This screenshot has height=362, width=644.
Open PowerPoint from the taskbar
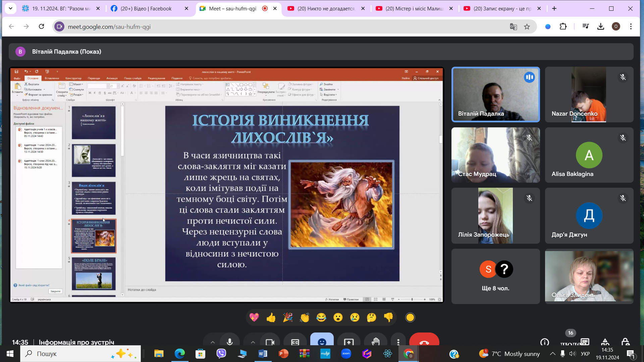point(283,354)
